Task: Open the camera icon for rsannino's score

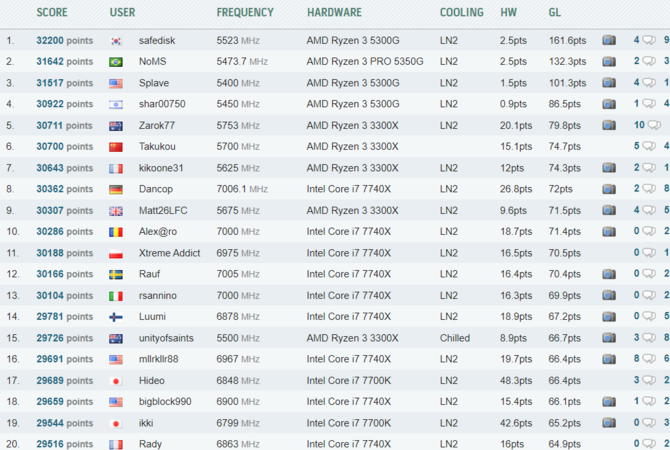Action: (x=609, y=295)
